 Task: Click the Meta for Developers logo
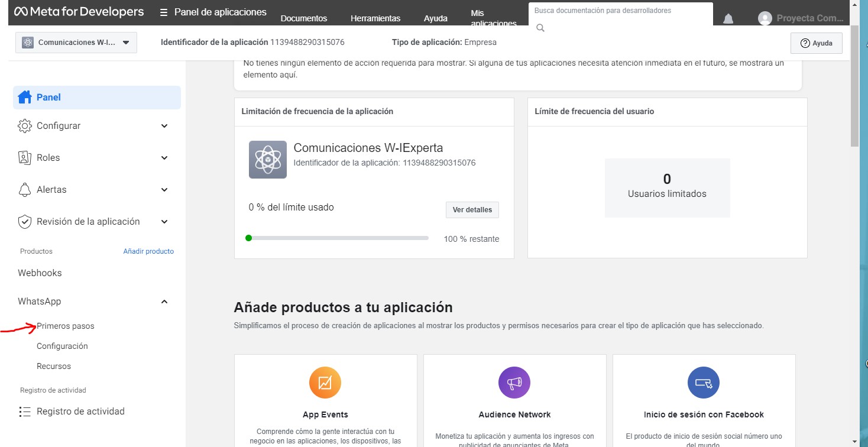pyautogui.click(x=79, y=12)
